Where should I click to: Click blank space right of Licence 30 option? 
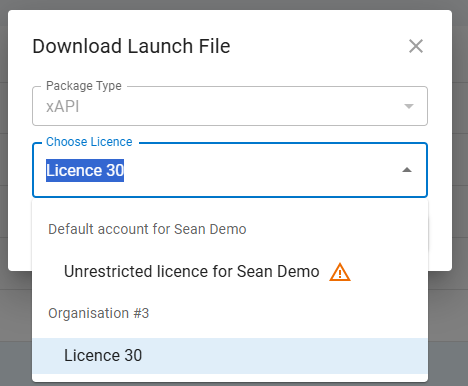point(283,355)
